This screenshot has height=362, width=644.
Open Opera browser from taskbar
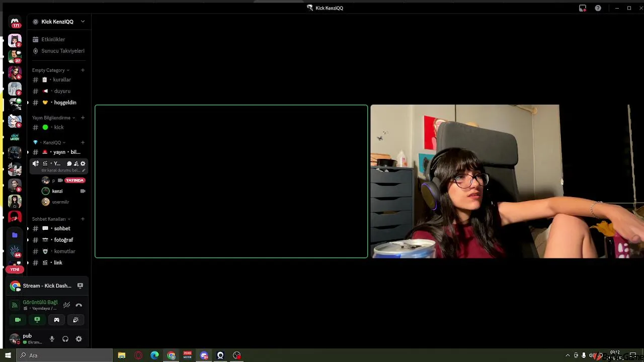[138, 355]
